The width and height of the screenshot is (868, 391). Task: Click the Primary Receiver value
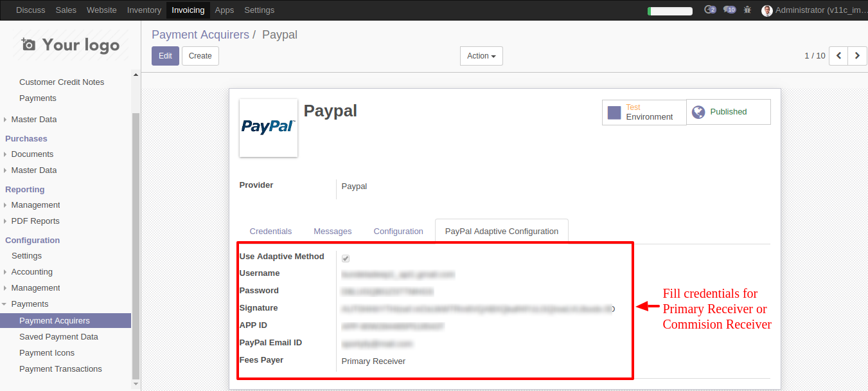(x=373, y=361)
